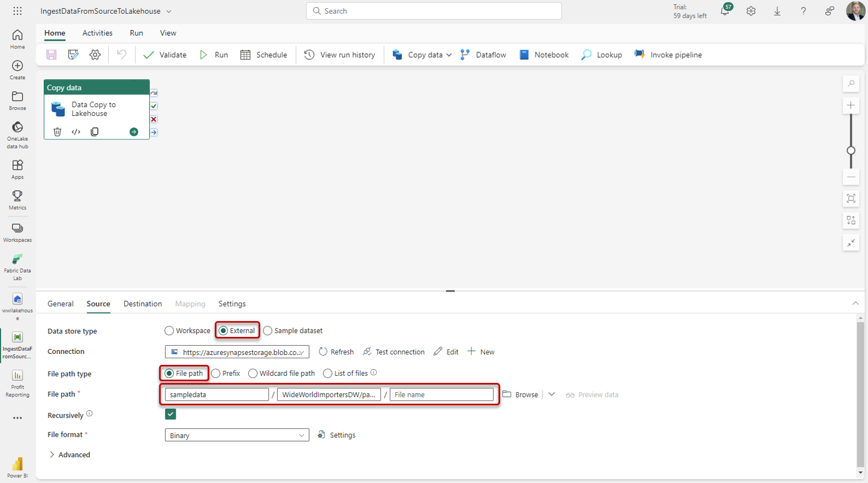Screen dimensions: 868x483
Task: Click Schedule in toolbar
Action: coord(264,55)
